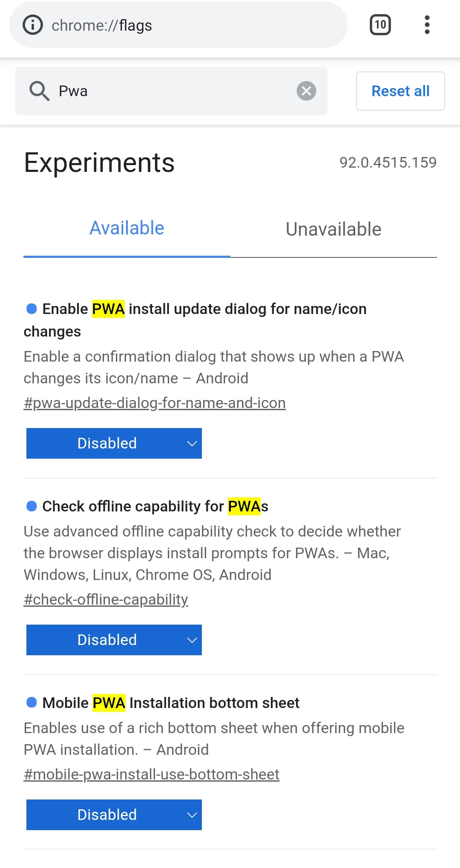Click the blue dot beside PWA install update dialog

pyautogui.click(x=32, y=308)
